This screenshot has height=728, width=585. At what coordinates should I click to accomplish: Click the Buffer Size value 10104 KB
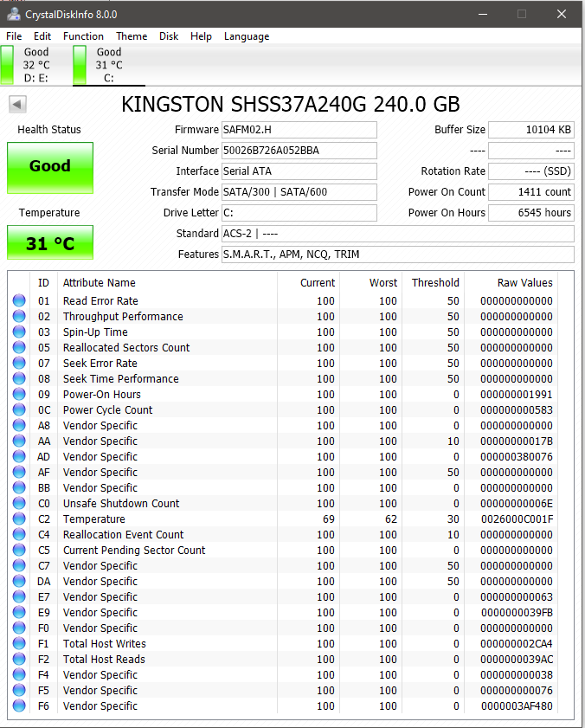tap(531, 130)
